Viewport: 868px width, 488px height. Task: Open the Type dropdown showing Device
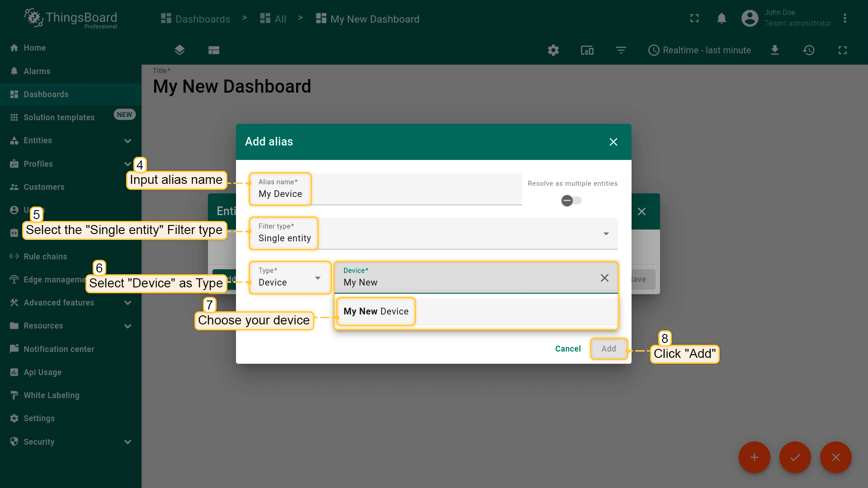pos(290,278)
